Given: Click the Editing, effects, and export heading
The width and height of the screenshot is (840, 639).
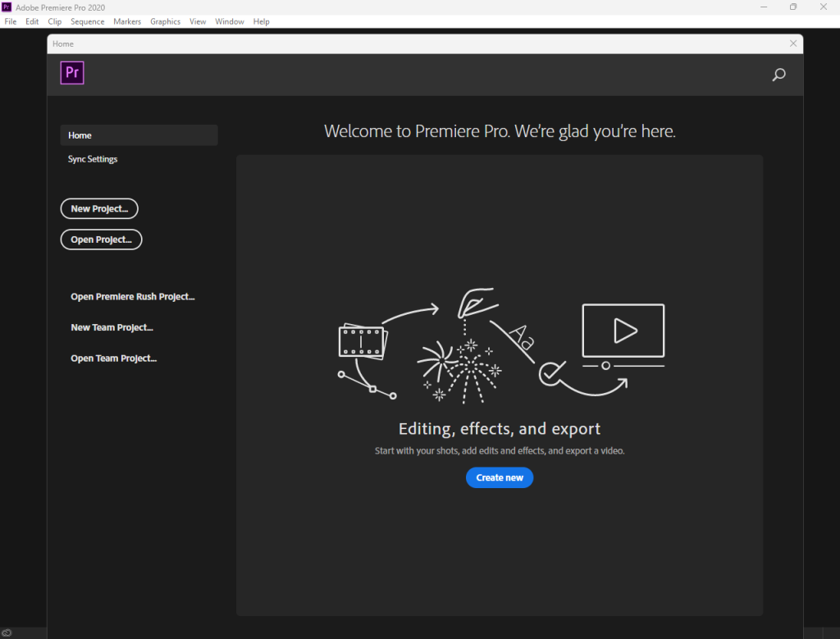Looking at the screenshot, I should click(x=500, y=429).
